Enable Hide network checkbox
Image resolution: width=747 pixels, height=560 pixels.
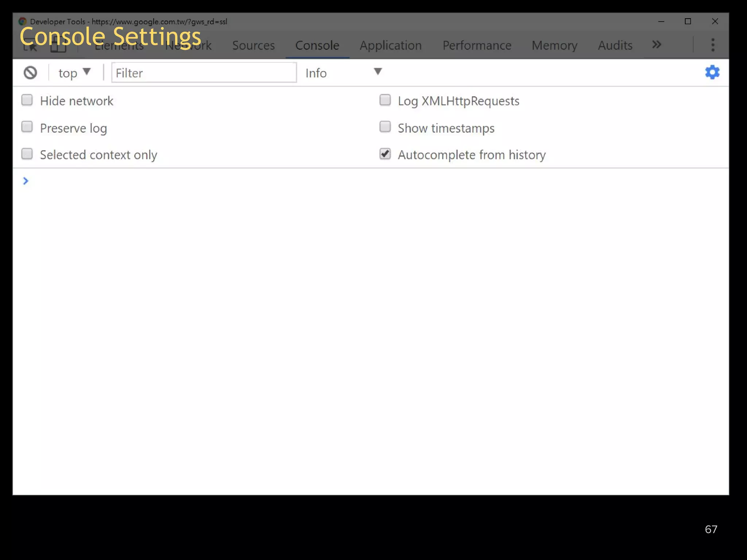[27, 100]
